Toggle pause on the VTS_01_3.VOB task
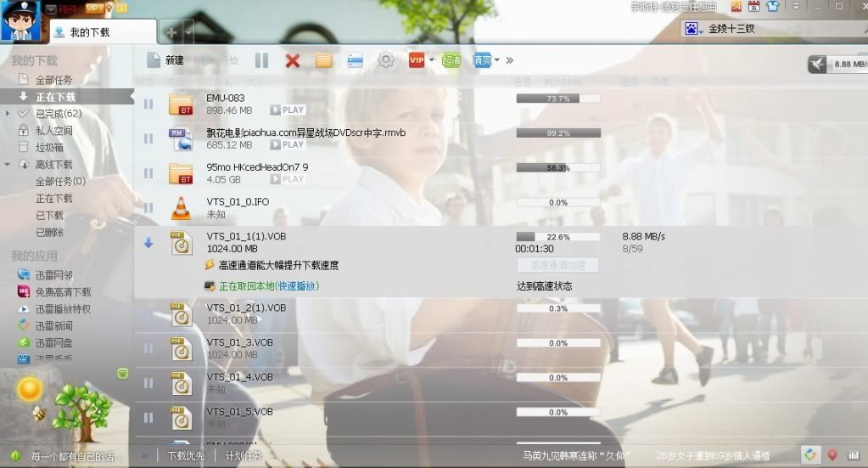 click(148, 348)
